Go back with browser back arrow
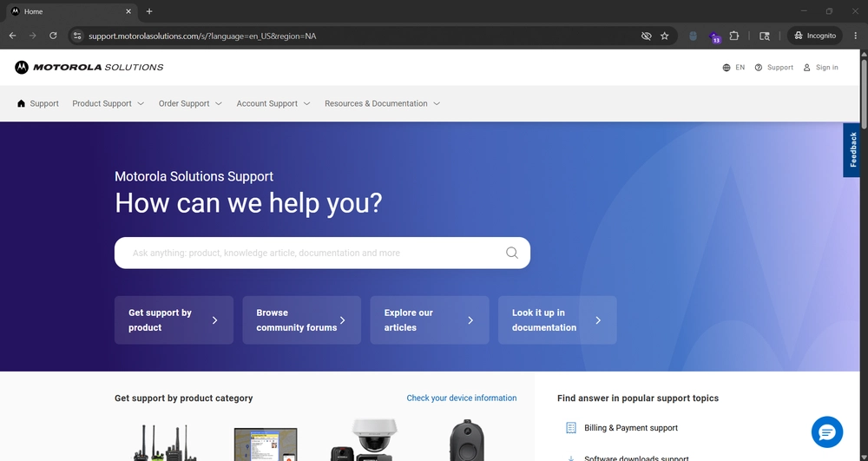This screenshot has height=461, width=868. pos(12,36)
